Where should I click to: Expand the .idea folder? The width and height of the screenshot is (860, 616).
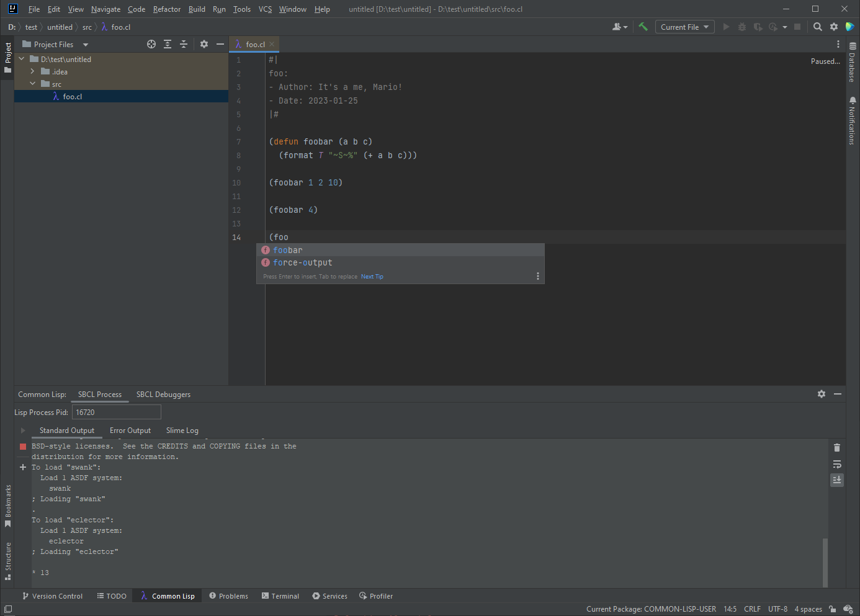click(32, 72)
